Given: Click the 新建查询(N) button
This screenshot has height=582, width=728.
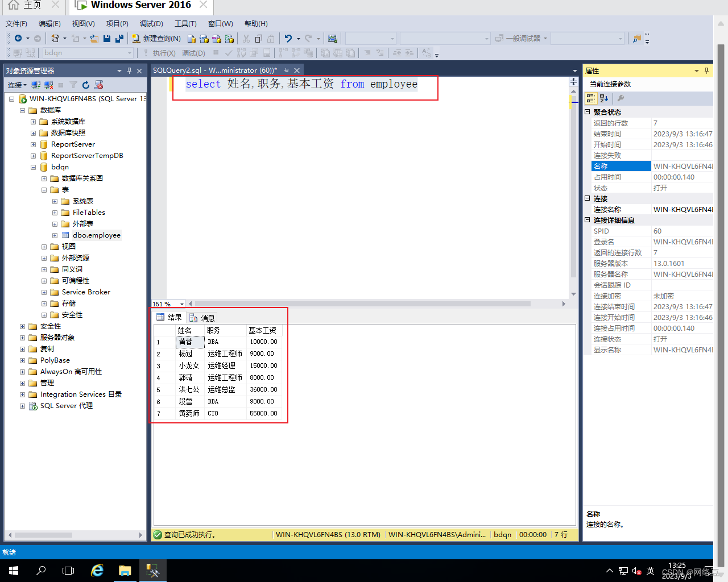Looking at the screenshot, I should [156, 39].
